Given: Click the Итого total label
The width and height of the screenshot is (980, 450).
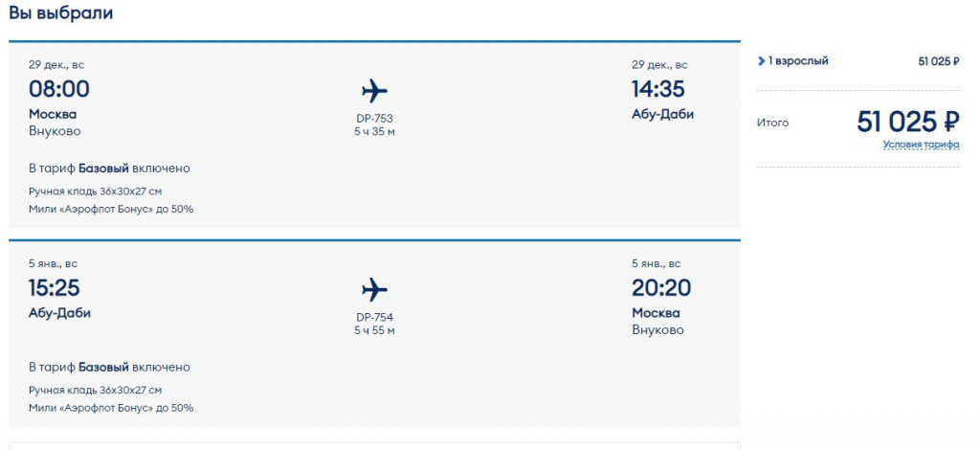Looking at the screenshot, I should click(772, 124).
